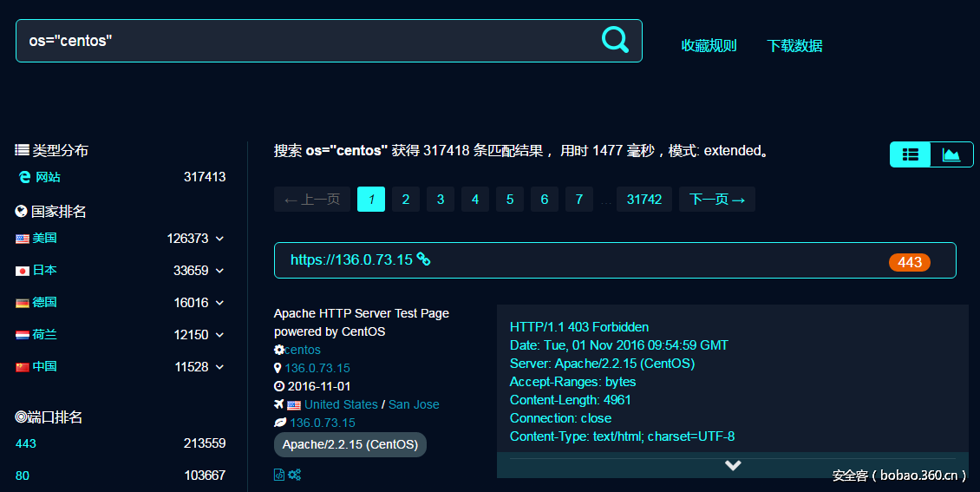The height and width of the screenshot is (492, 980).
Task: Click the orange 443 port badge
Action: click(910, 262)
